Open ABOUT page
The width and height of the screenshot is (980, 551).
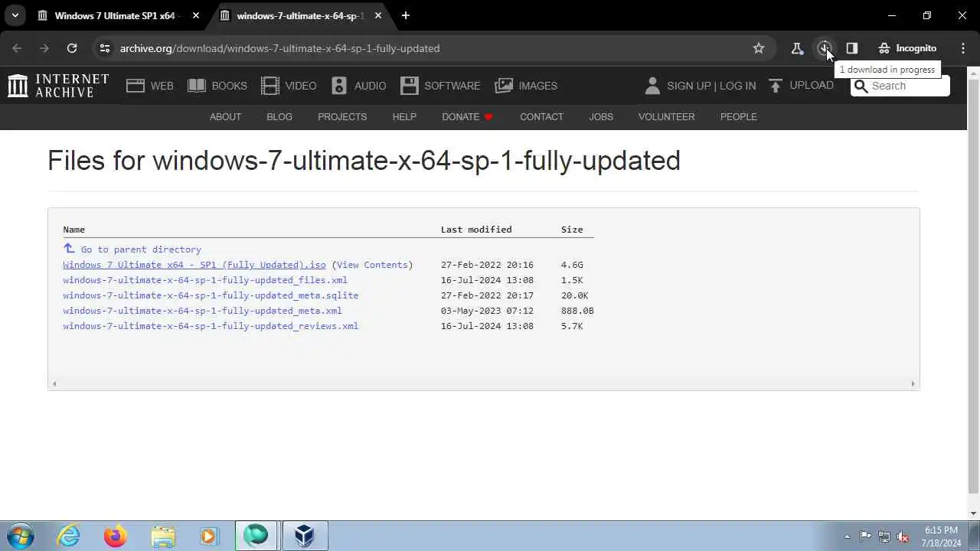[x=225, y=117]
